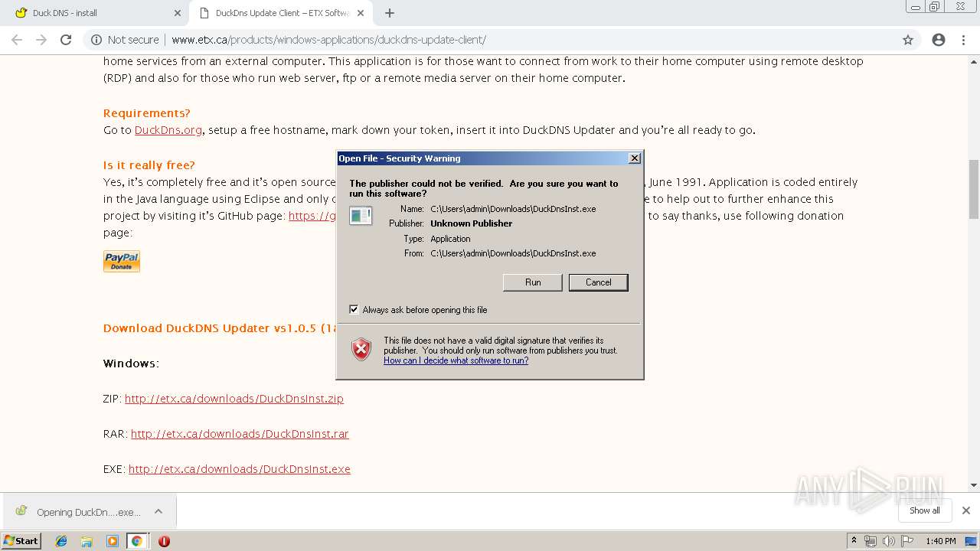Launch Internet Explorer from taskbar
Image resolution: width=980 pixels, height=551 pixels.
click(x=61, y=541)
